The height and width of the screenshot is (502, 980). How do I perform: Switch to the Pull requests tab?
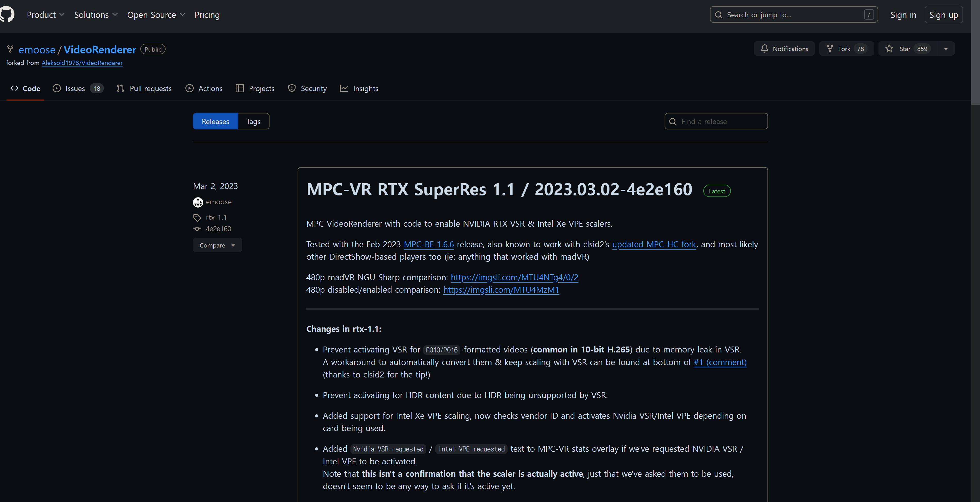pyautogui.click(x=144, y=88)
